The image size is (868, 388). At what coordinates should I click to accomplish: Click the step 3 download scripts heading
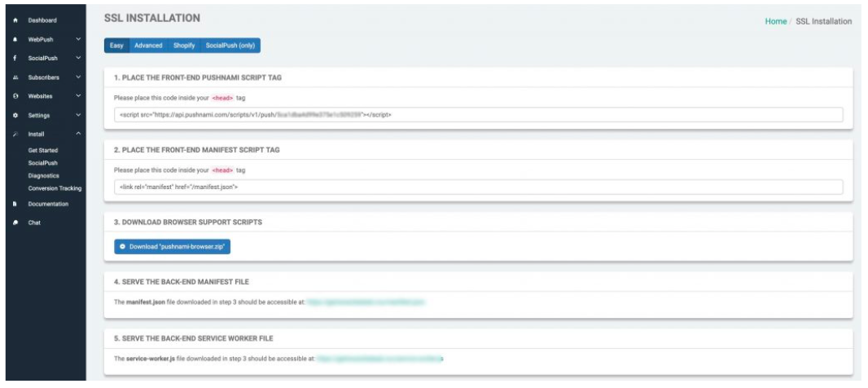click(x=187, y=223)
